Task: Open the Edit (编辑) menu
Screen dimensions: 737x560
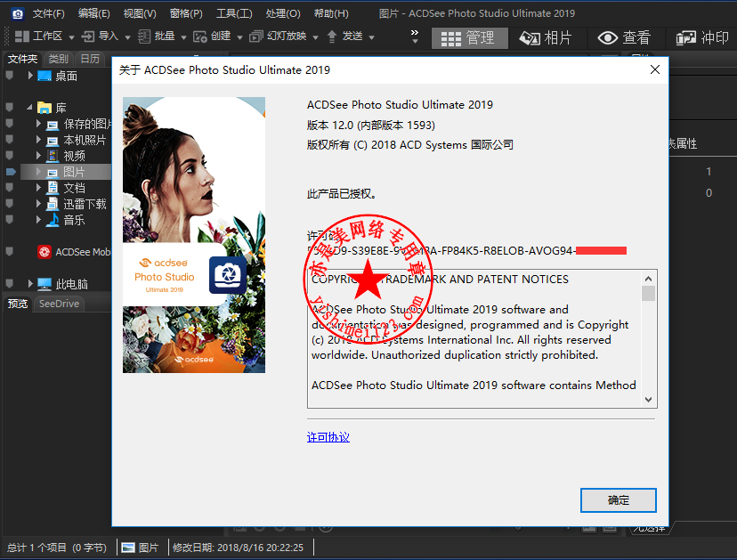Action: point(94,13)
